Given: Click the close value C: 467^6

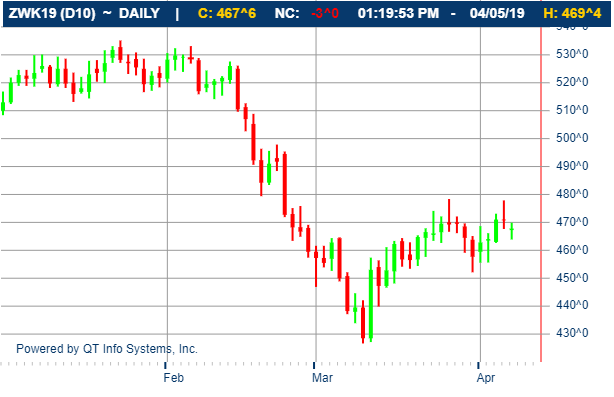Looking at the screenshot, I should pyautogui.click(x=227, y=13).
